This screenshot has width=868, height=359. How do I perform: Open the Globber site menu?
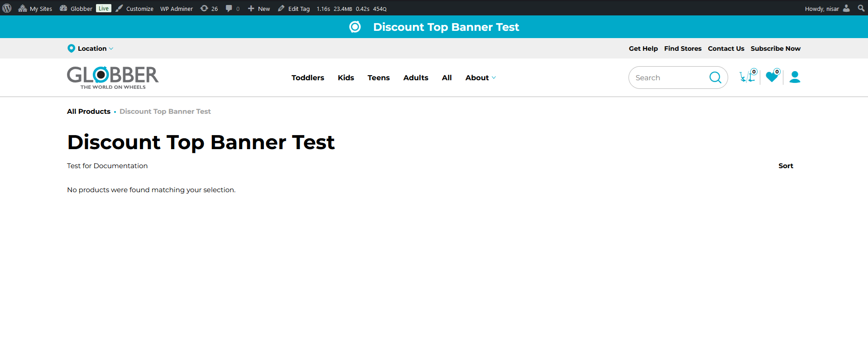coord(76,9)
